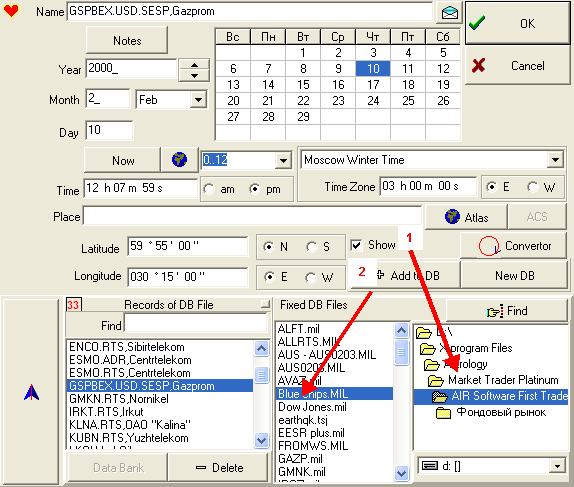This screenshot has height=487, width=574.
Task: Open the Moscow Winter Time dropdown
Action: 555,160
